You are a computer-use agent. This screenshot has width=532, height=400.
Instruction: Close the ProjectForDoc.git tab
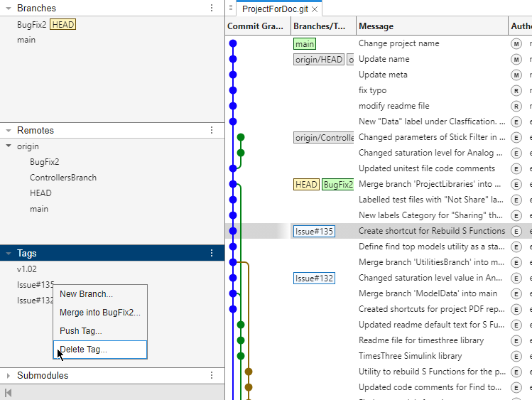coord(315,9)
